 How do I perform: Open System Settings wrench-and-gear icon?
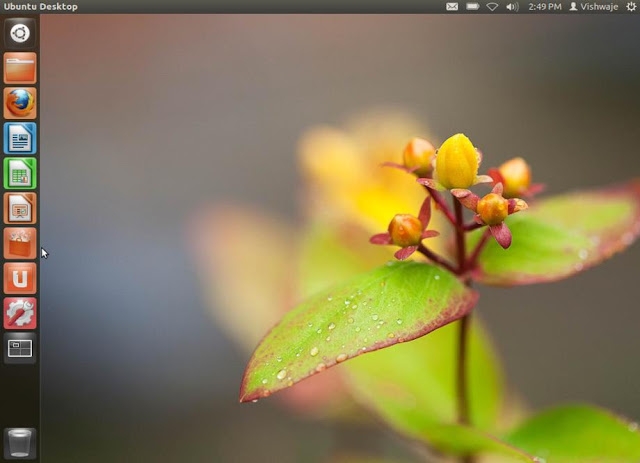click(x=19, y=313)
